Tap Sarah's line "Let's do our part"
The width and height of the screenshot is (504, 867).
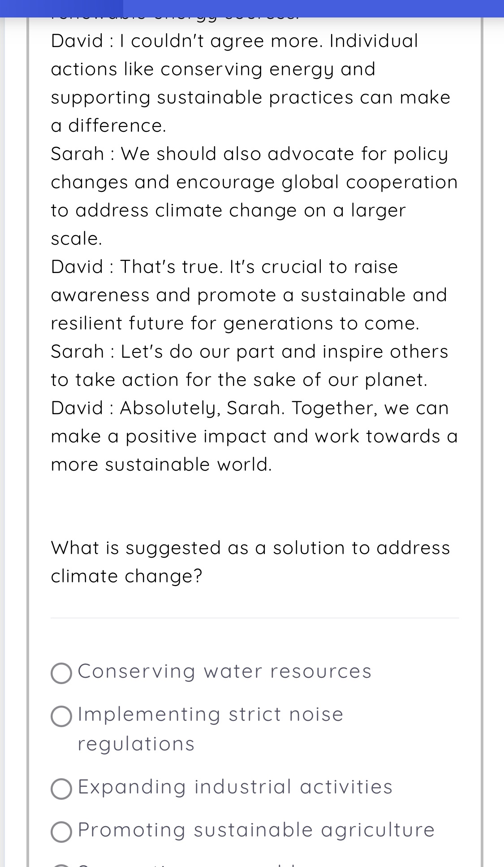coord(249,352)
